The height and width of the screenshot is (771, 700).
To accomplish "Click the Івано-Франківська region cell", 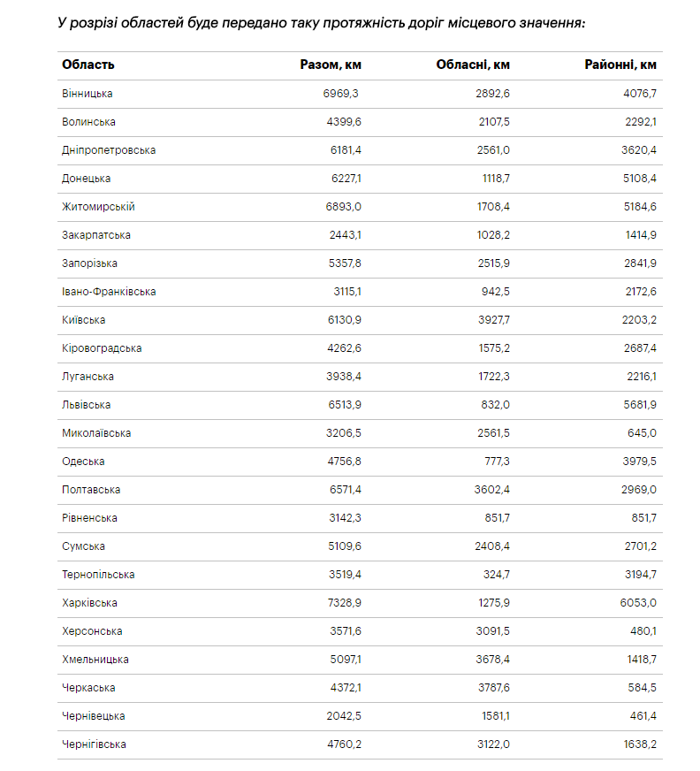I will coord(109,292).
